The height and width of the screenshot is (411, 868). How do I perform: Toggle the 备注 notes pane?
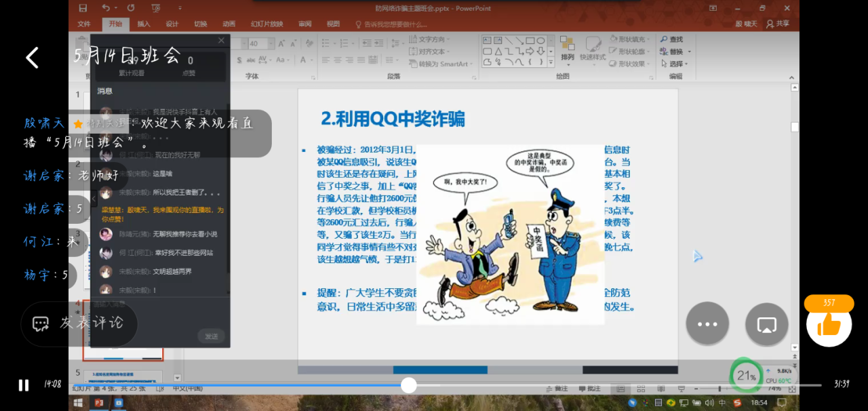pos(557,389)
